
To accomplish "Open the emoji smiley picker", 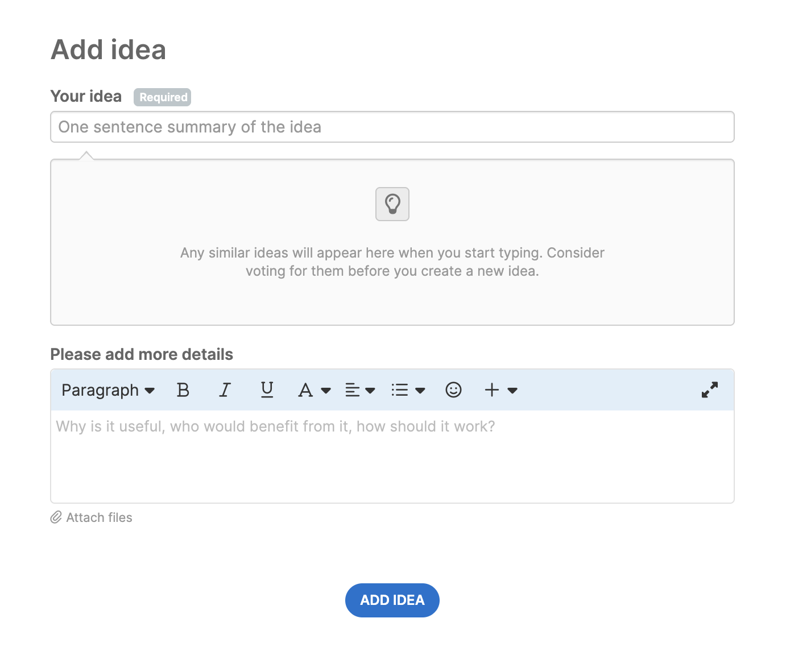I will pos(453,390).
